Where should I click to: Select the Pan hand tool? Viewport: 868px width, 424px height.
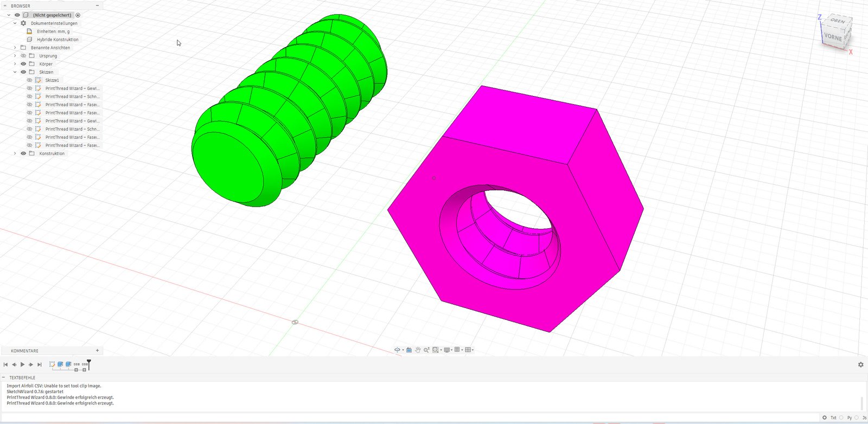click(418, 350)
